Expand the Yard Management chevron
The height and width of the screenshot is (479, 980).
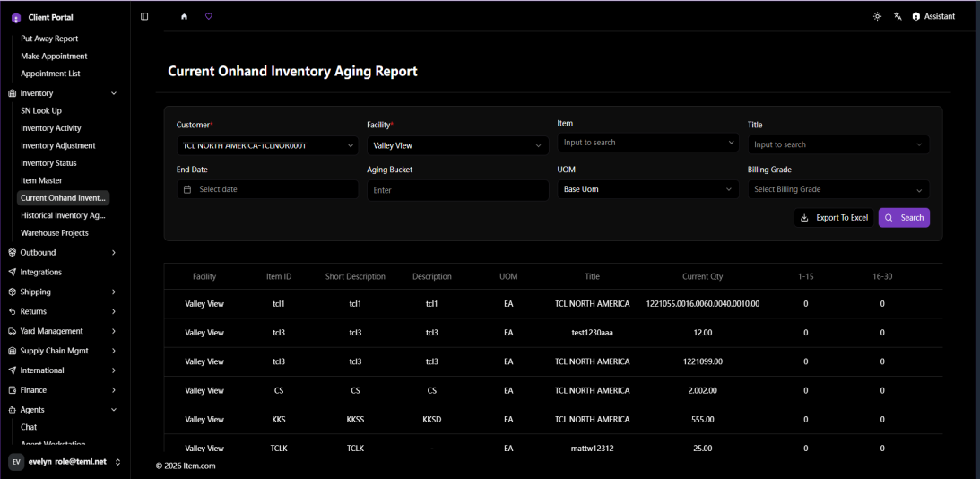click(114, 331)
